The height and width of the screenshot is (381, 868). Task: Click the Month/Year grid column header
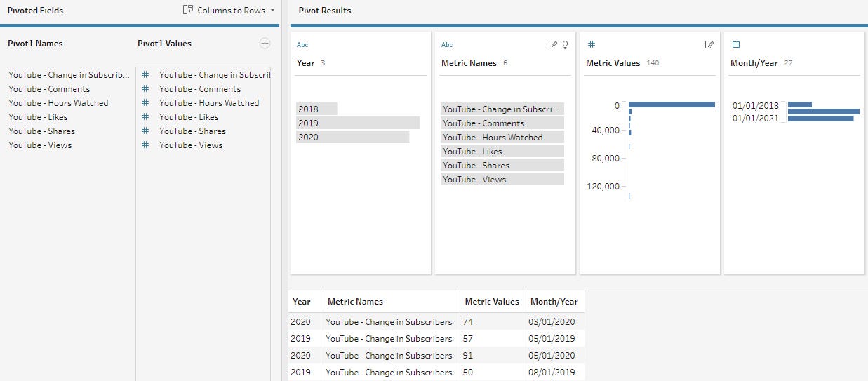[554, 302]
